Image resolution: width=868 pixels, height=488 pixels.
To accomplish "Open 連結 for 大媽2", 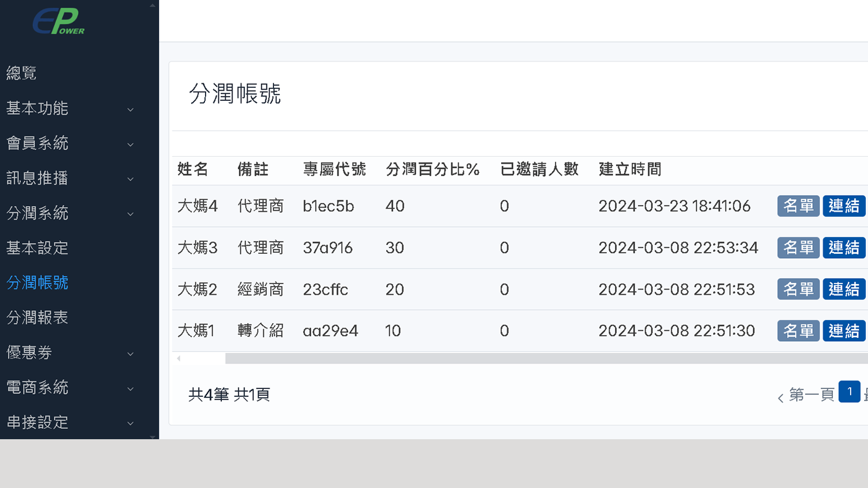I will [x=844, y=289].
